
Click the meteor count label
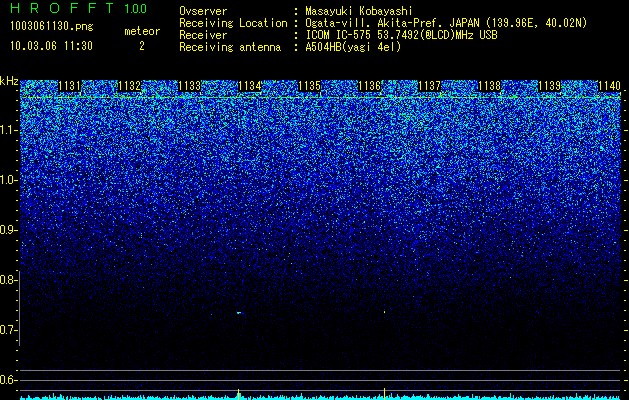click(142, 31)
